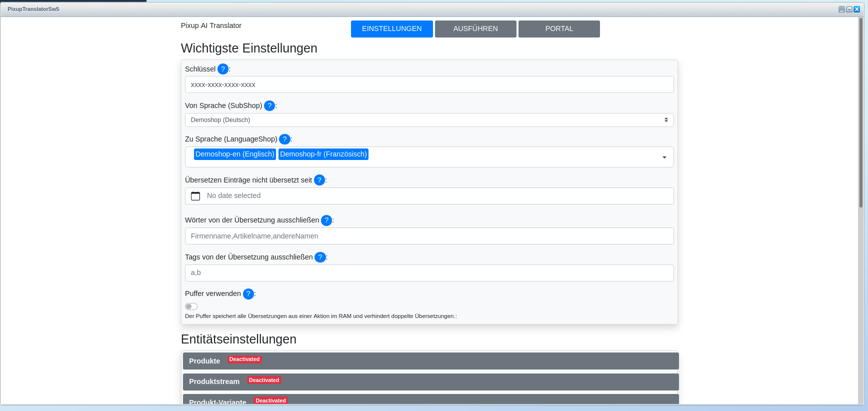Viewport: 868px width, 411px height.
Task: Open help for Tags von der Übersetzung ausschließen
Action: (320, 257)
